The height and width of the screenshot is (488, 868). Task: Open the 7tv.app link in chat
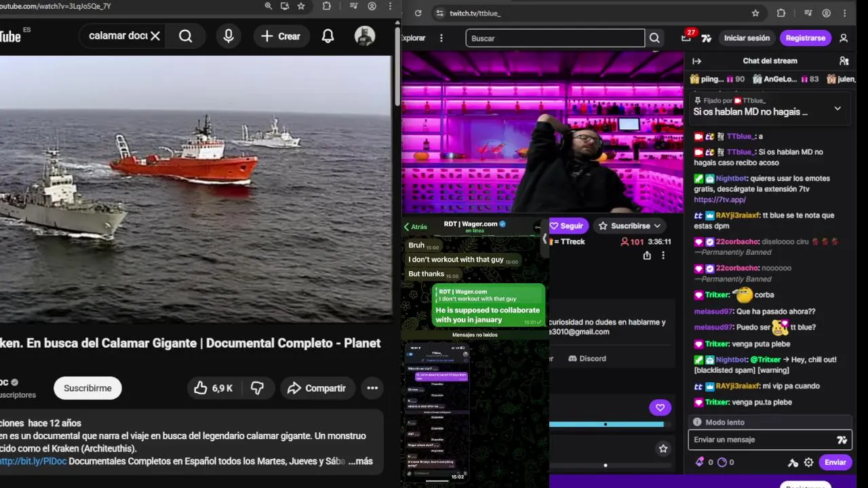point(719,200)
